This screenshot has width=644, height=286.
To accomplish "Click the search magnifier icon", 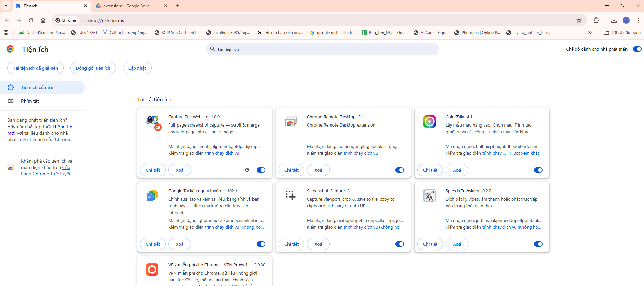I will pos(212,49).
